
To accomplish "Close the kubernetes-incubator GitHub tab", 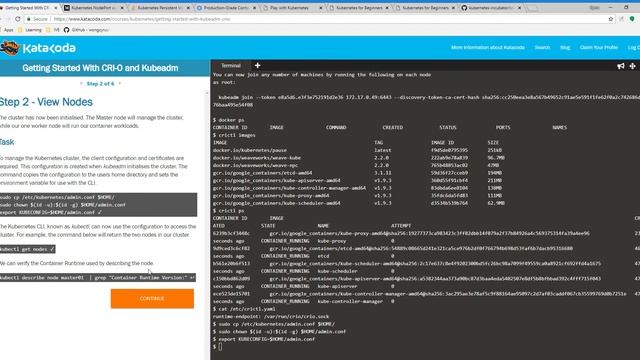I will [519, 8].
